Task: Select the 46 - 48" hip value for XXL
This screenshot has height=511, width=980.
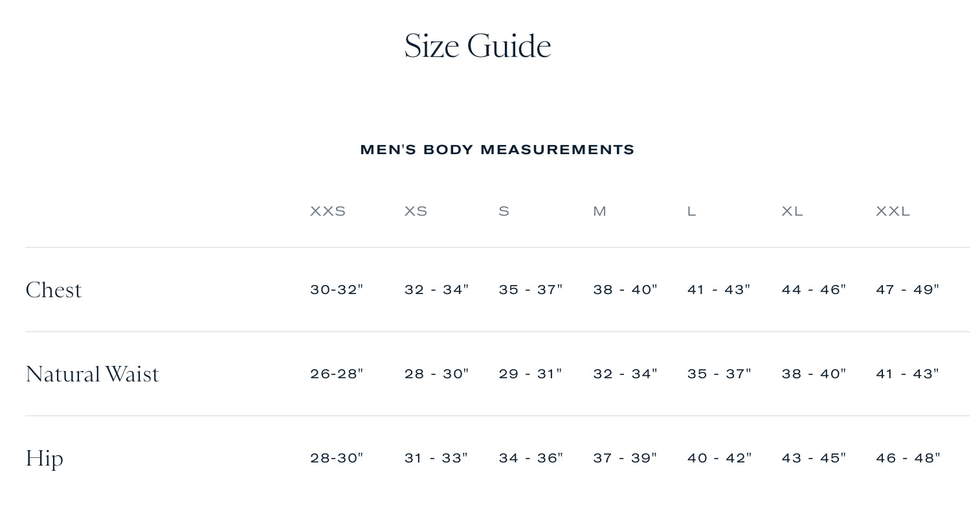Action: (908, 458)
